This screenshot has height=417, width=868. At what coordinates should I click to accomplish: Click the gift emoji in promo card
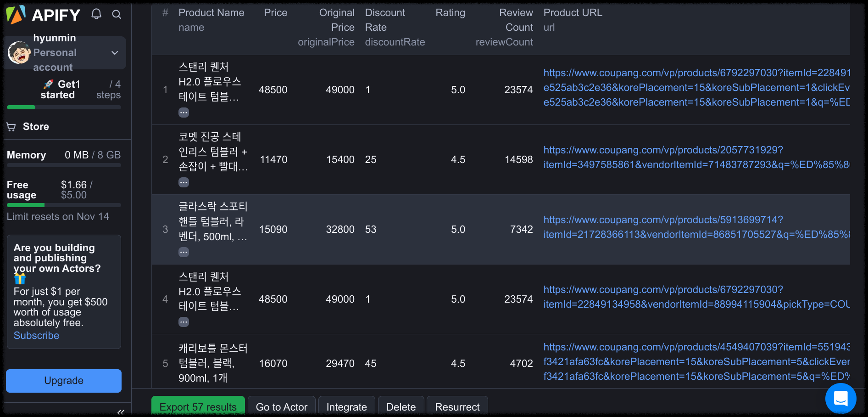click(20, 278)
